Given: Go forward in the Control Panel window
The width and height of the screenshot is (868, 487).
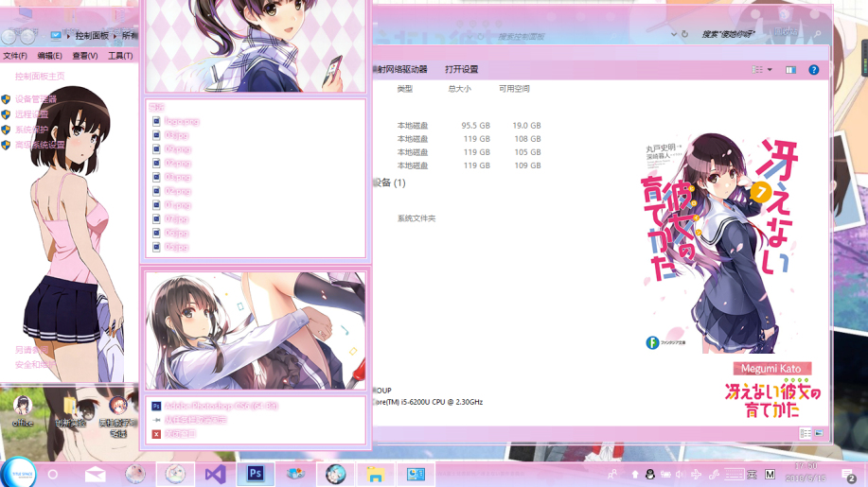Looking at the screenshot, I should coord(27,37).
